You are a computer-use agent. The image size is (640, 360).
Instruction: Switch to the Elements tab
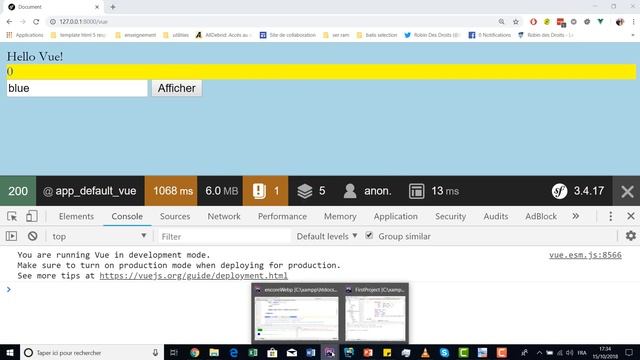(x=76, y=216)
